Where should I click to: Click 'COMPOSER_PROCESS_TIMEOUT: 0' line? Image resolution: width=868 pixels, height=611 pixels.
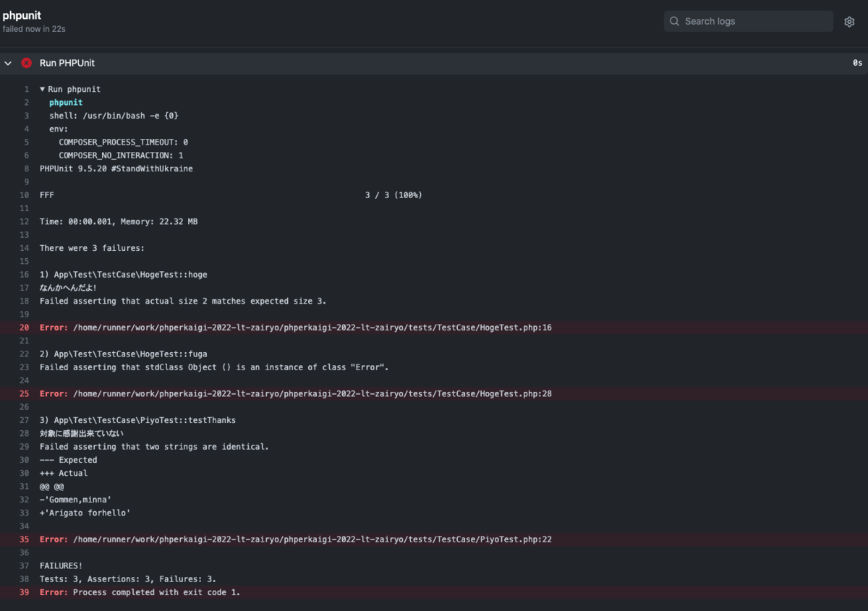tap(124, 142)
